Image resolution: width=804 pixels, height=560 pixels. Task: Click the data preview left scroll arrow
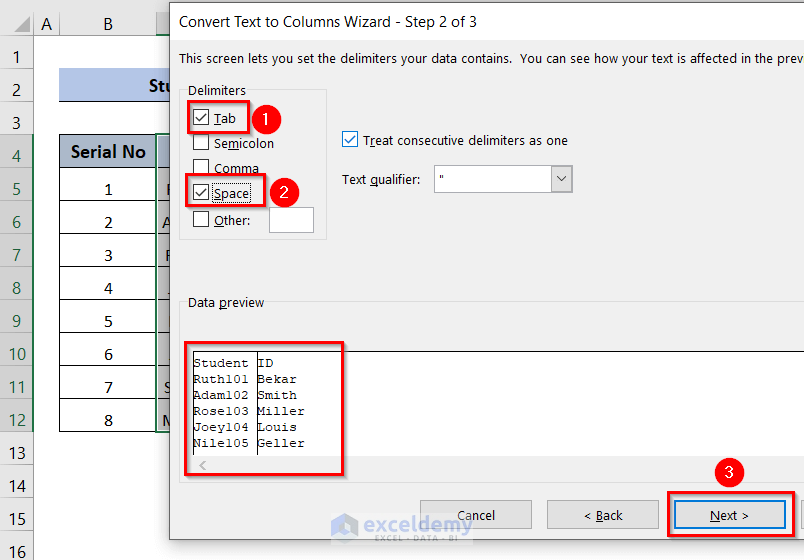pyautogui.click(x=204, y=465)
